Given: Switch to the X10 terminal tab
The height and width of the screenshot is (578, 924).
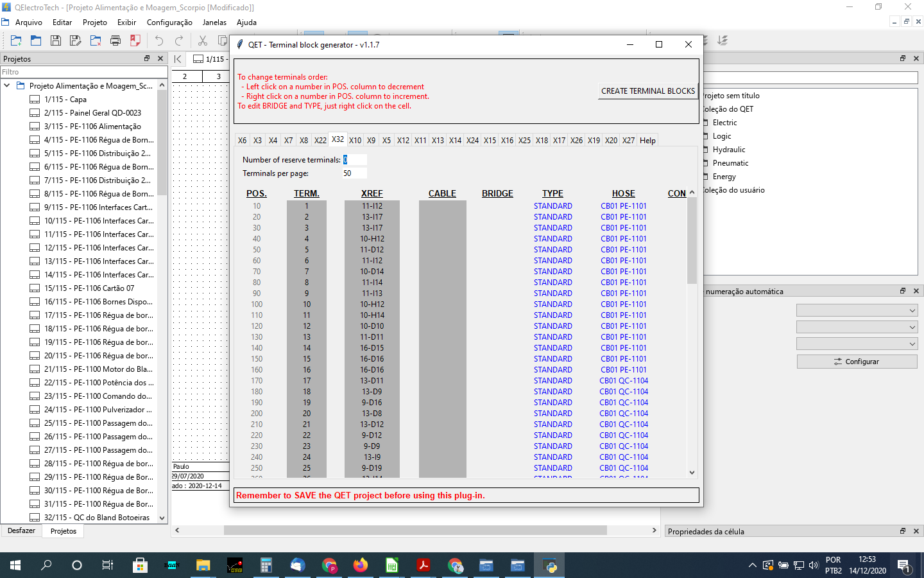Looking at the screenshot, I should [x=355, y=141].
